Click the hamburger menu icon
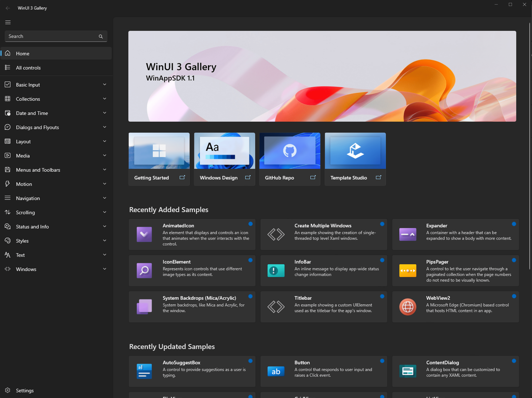532x398 pixels. click(x=8, y=22)
